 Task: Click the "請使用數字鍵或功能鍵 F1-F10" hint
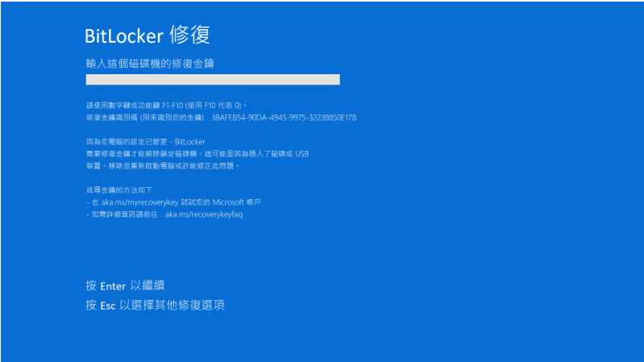coord(123,105)
